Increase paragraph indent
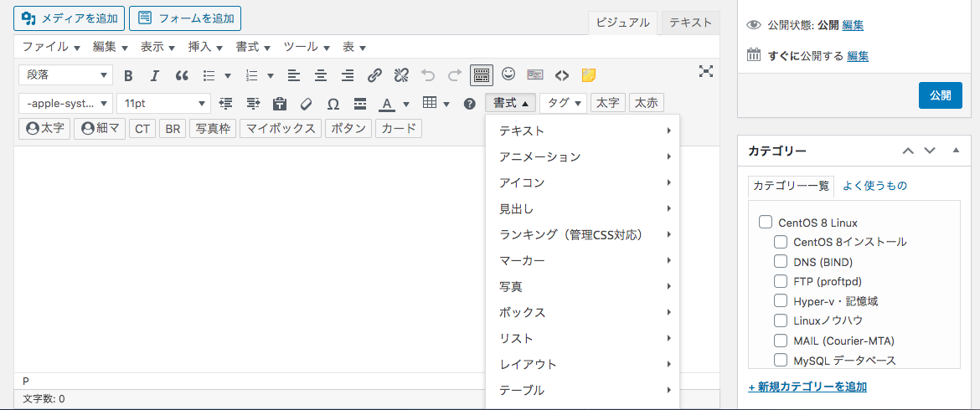980x410 pixels. coord(252,103)
